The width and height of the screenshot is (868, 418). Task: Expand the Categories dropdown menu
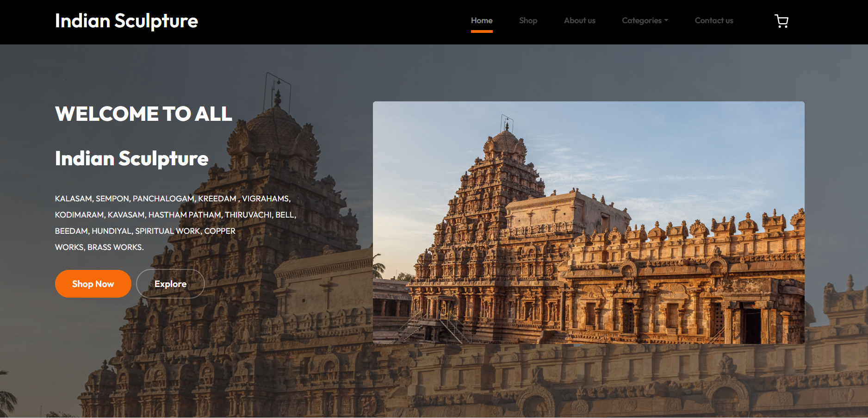(x=641, y=20)
